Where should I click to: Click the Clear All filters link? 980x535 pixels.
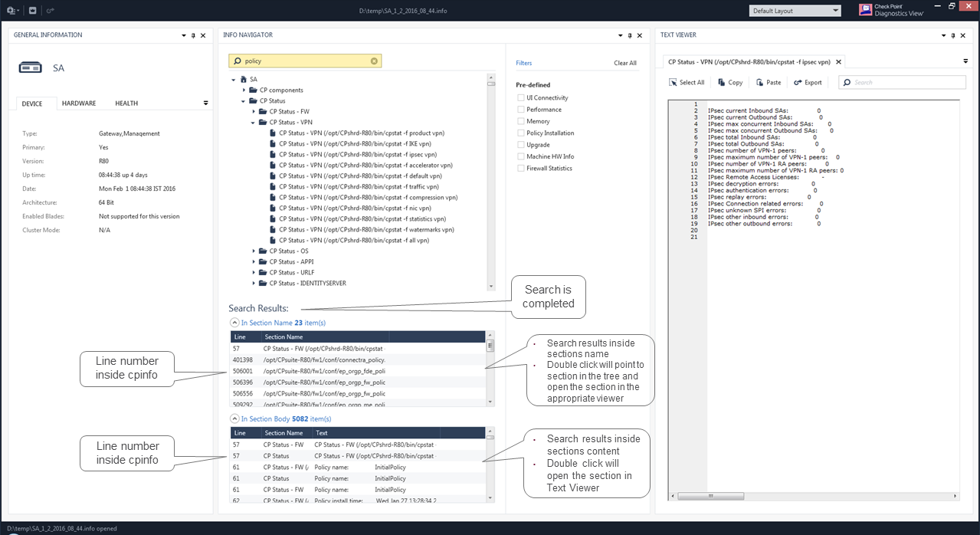(x=625, y=63)
